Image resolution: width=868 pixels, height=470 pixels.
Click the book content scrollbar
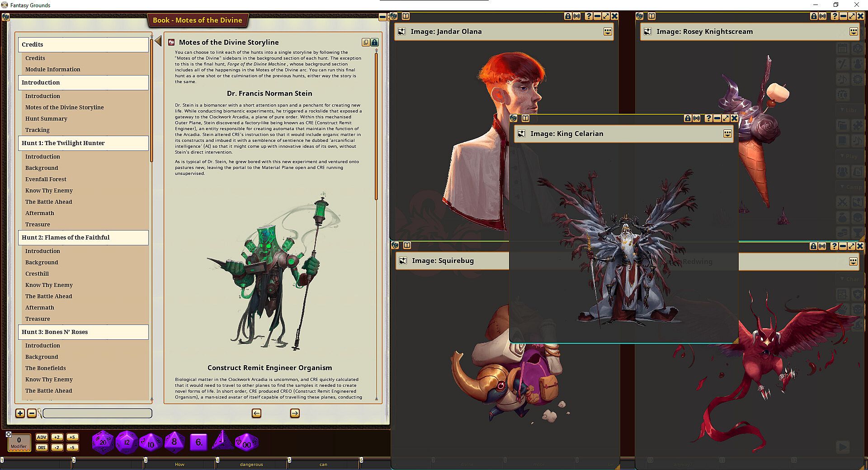pyautogui.click(x=376, y=127)
